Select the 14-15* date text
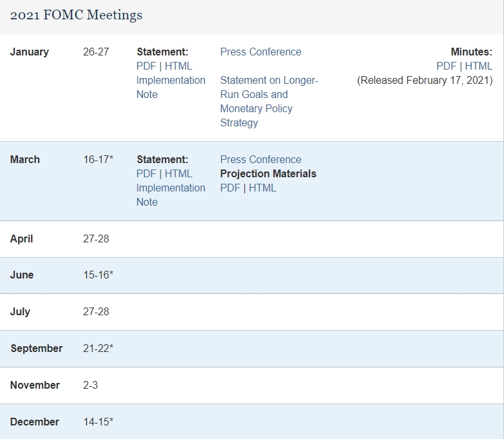This screenshot has width=504, height=439. click(x=99, y=422)
